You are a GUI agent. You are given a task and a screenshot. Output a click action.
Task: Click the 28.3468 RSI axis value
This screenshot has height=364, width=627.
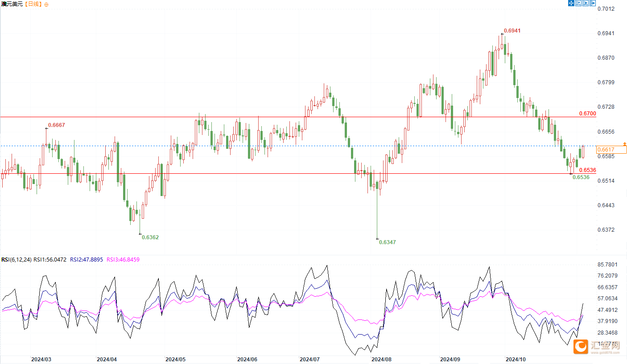tap(607, 333)
